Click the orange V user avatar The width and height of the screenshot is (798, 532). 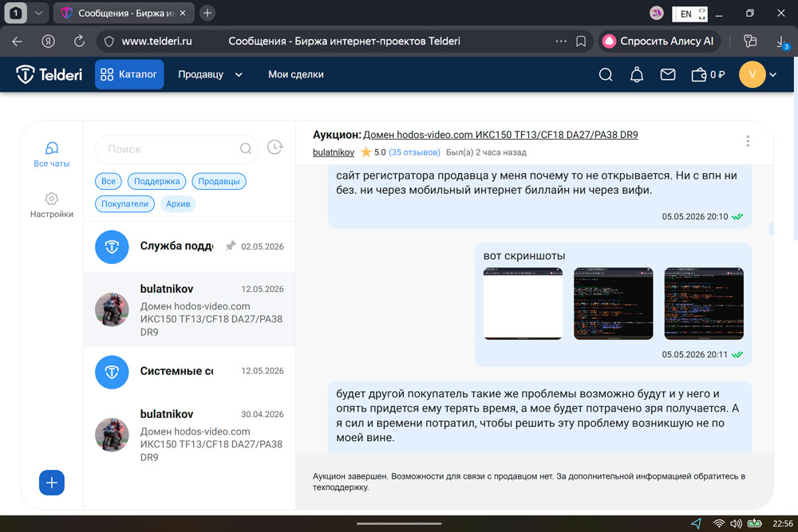[x=753, y=74]
